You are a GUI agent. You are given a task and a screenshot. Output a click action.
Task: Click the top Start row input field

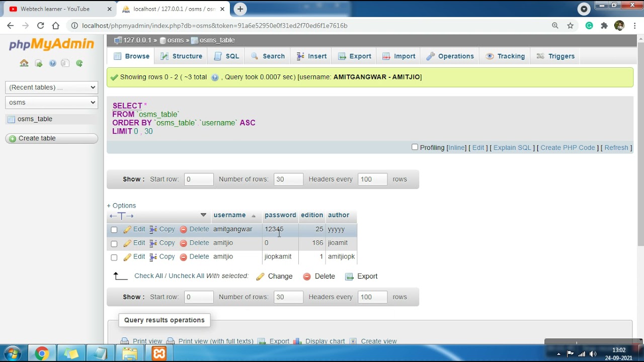[199, 179]
